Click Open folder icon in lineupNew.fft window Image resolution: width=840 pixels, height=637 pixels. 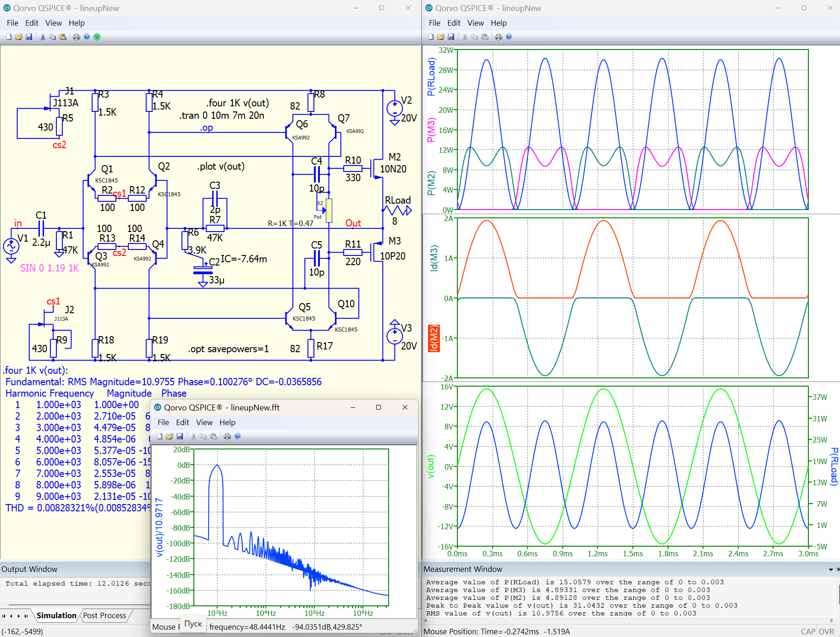coord(170,437)
